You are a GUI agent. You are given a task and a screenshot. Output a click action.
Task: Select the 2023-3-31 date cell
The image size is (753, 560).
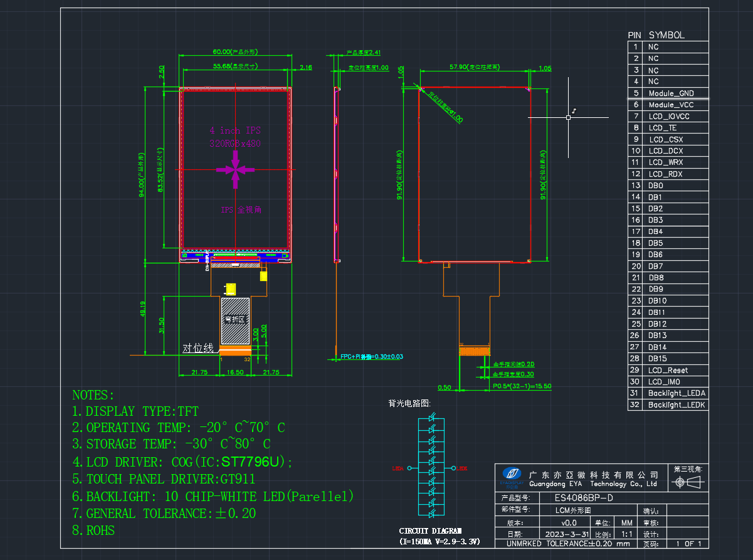566,534
